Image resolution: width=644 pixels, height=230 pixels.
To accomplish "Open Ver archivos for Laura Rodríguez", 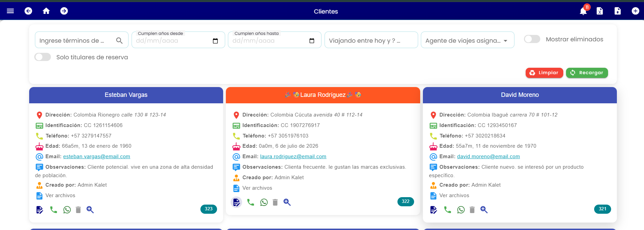I will click(257, 188).
